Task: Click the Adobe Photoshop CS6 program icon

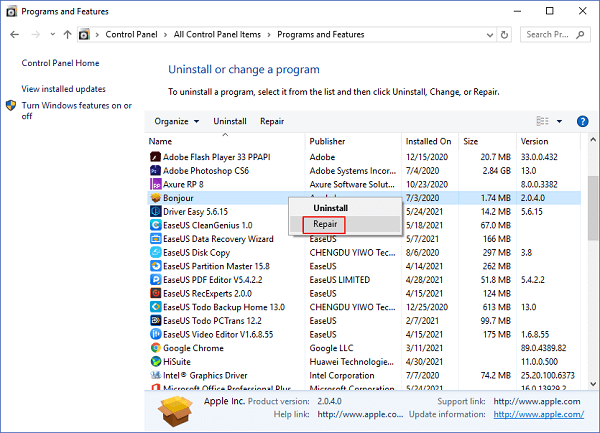Action: [155, 170]
